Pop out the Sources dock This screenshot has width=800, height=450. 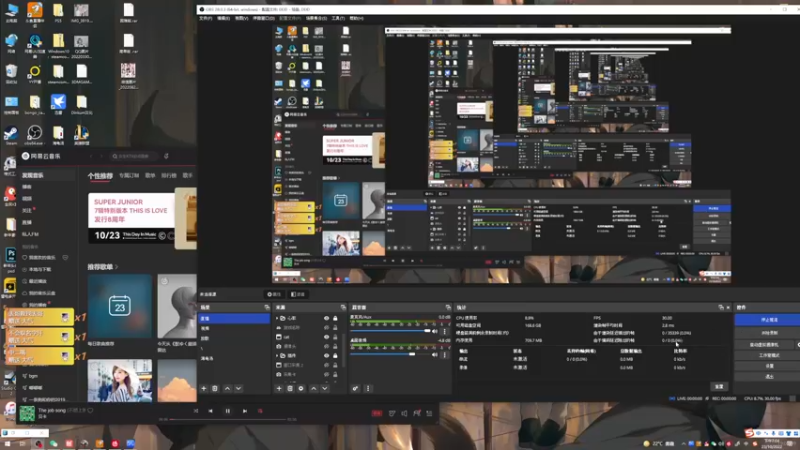coord(343,308)
